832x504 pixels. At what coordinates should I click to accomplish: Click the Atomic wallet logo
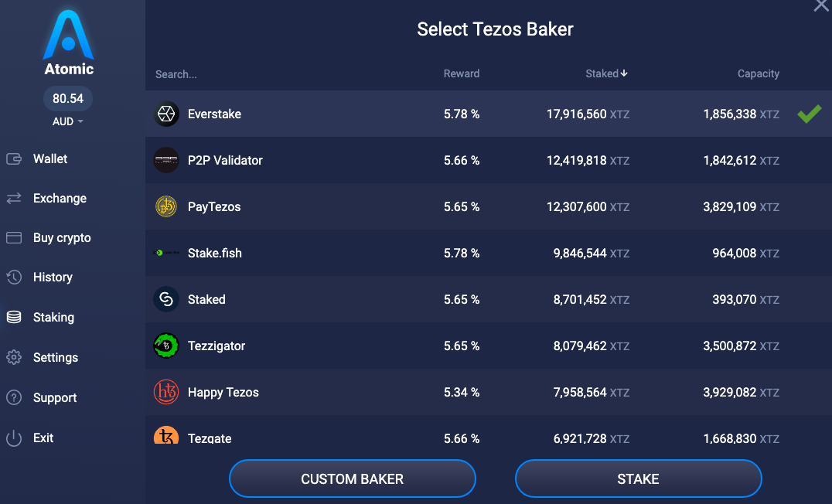click(x=69, y=43)
